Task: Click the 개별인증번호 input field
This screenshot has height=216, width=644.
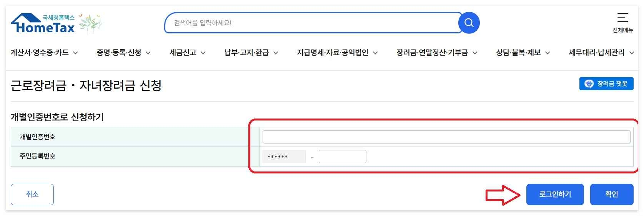Action: click(446, 137)
